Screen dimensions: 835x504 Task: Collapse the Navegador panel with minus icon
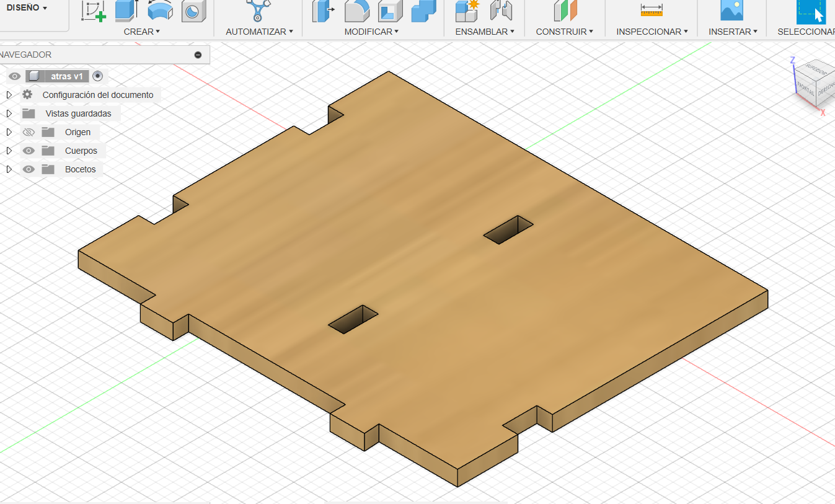coord(198,55)
